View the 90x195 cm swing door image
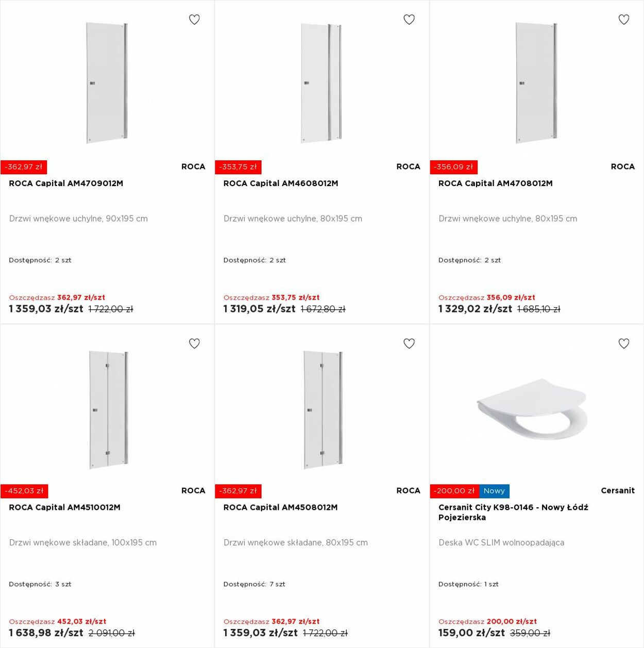This screenshot has width=644, height=648. [x=107, y=82]
